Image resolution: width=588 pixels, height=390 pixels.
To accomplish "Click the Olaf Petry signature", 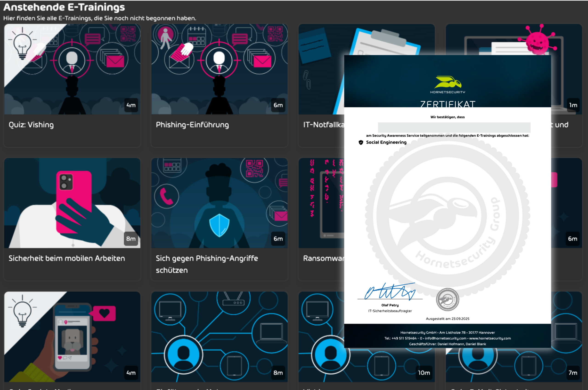I will (390, 292).
